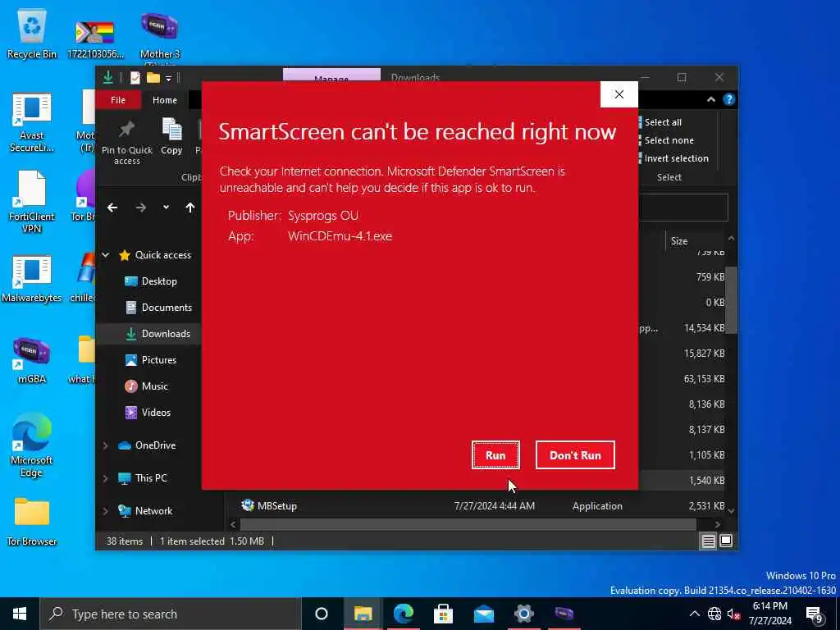Image resolution: width=840 pixels, height=630 pixels.
Task: Click New folder quick toolbar icon
Action: (153, 78)
